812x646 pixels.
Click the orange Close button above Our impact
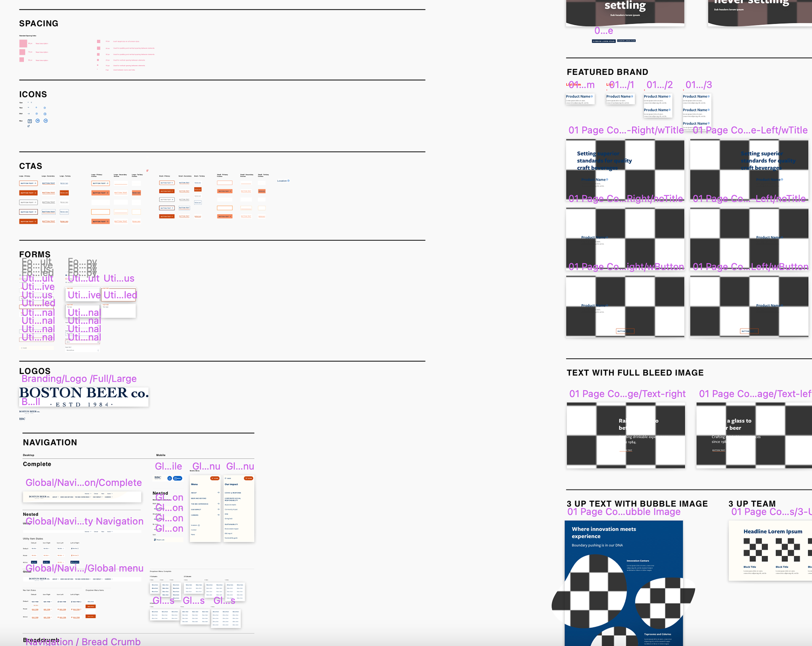[x=249, y=478]
